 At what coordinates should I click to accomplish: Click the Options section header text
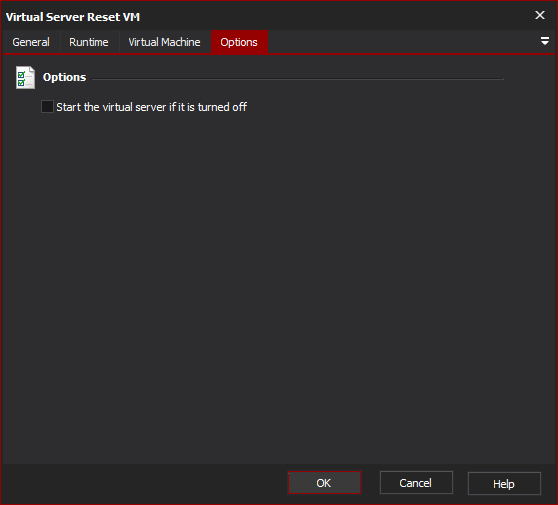[64, 77]
